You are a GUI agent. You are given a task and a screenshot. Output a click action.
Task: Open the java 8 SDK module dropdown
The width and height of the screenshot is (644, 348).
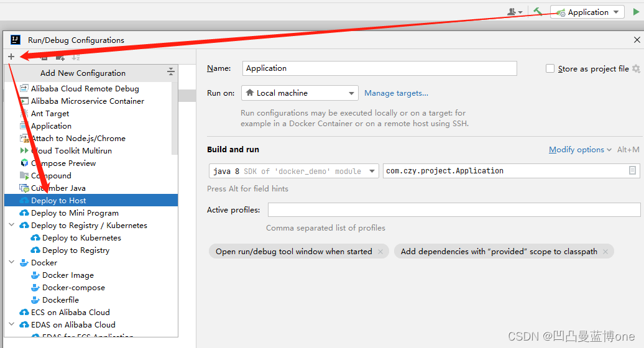pos(294,171)
